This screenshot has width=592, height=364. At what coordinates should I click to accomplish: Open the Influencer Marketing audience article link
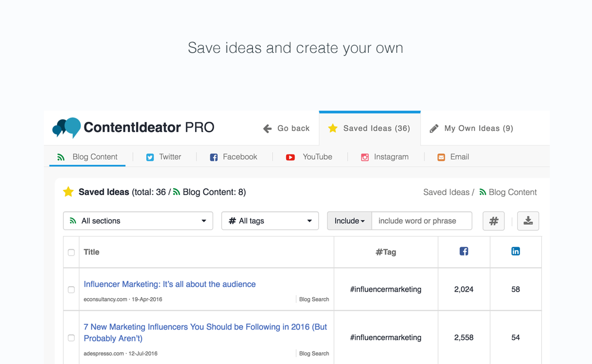tap(169, 284)
